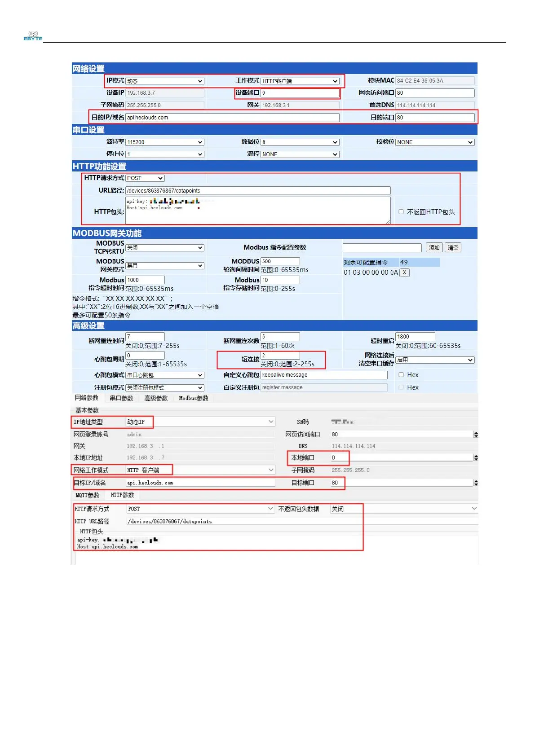This screenshot has height=756, width=535.
Task: Open the HTTP请求方式 POST dropdown in web page
Action: pos(145,178)
